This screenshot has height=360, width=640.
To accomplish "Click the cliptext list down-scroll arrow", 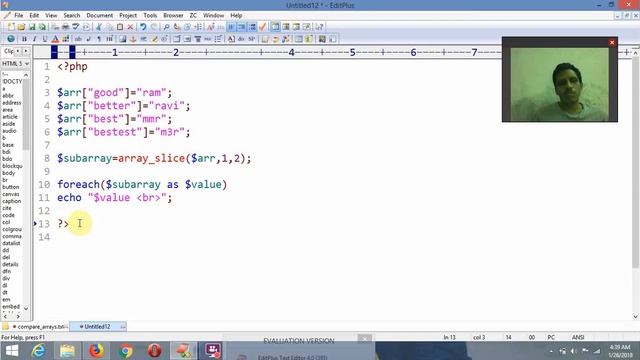I will (26, 309).
